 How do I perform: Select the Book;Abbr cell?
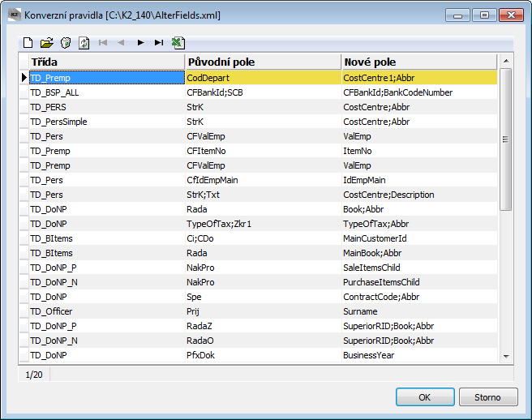(x=419, y=209)
